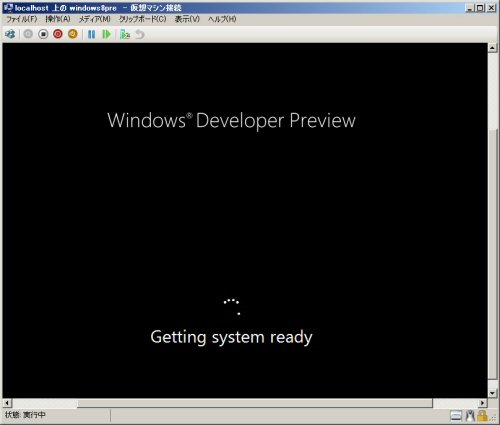The height and width of the screenshot is (425, 500).
Task: Open the ファイル(F) menu
Action: pyautogui.click(x=22, y=19)
